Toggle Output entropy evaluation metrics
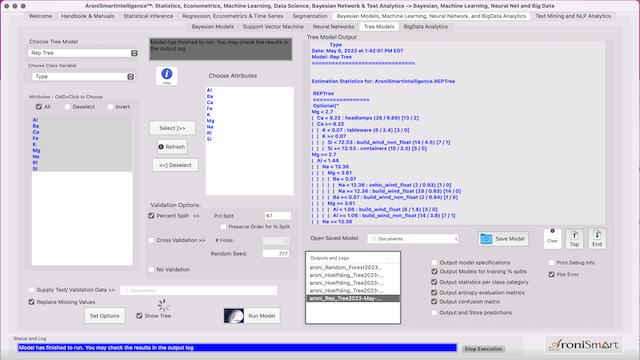The width and height of the screenshot is (640, 360). 434,293
